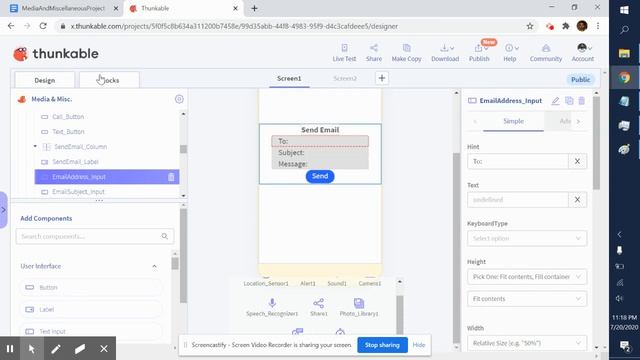Open a new browser tab

tap(254, 8)
